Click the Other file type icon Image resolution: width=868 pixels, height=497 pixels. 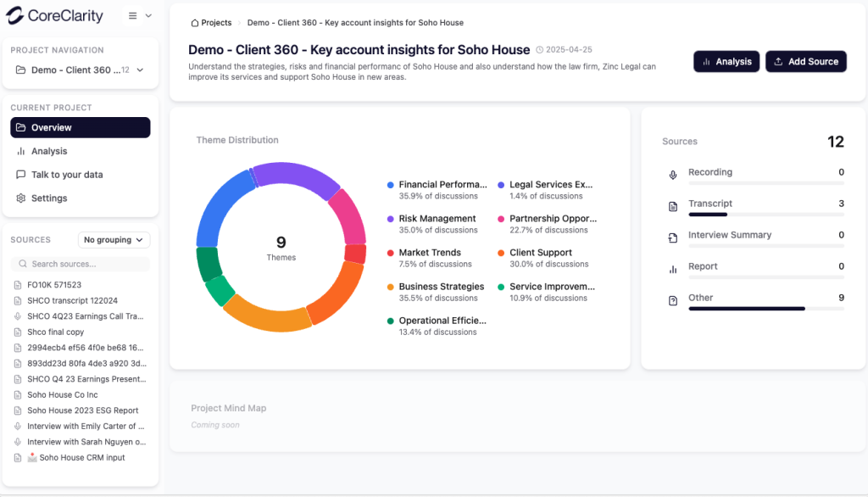pos(673,300)
